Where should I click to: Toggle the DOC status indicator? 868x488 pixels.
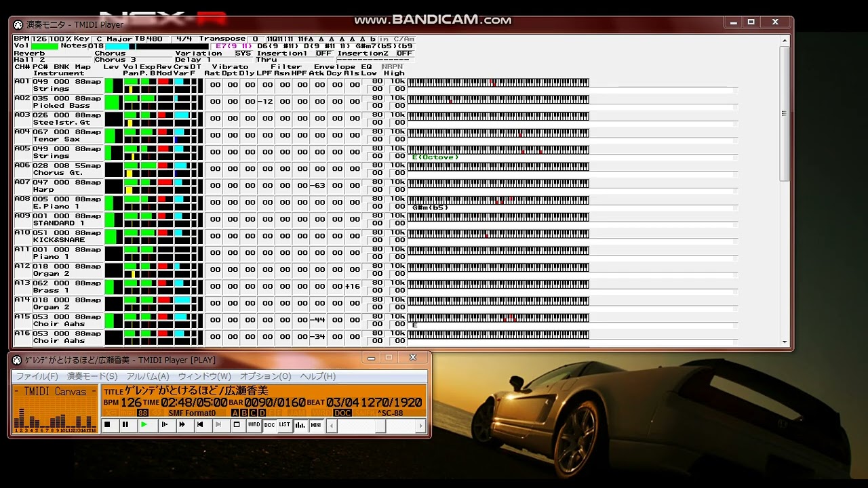(x=342, y=413)
